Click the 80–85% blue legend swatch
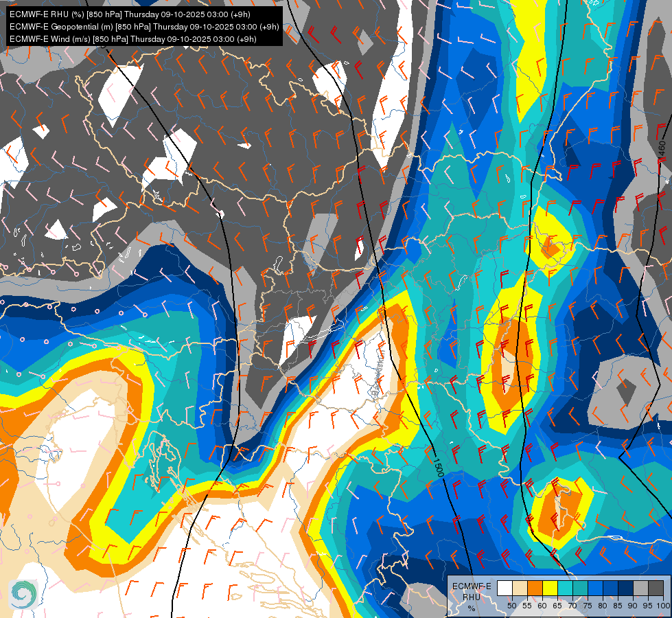Screen dimensions: 672x618 tap(610, 588)
